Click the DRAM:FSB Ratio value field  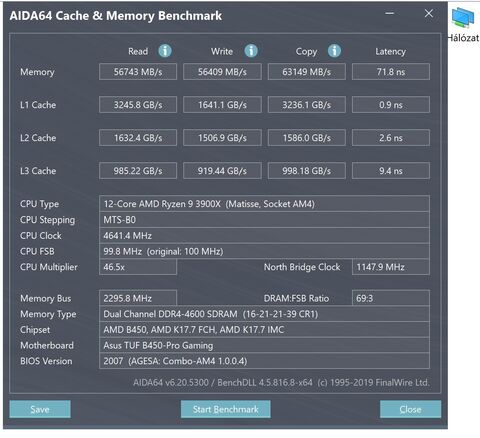[391, 298]
